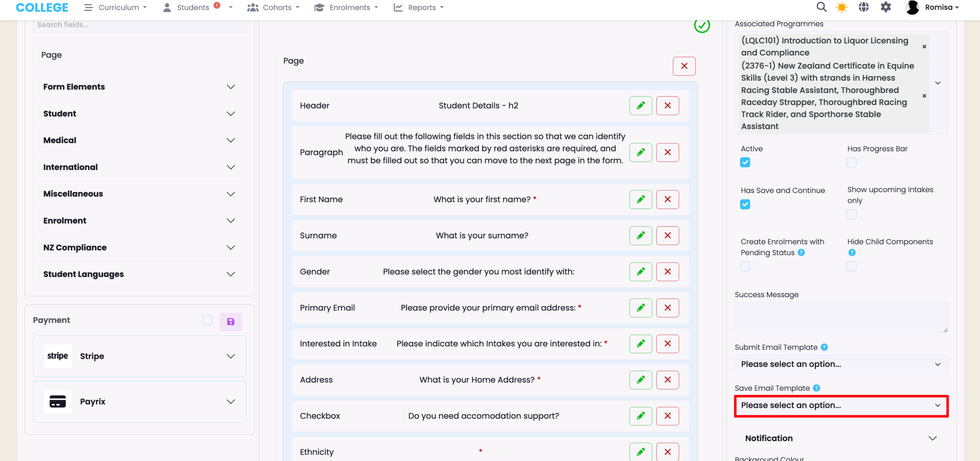Image resolution: width=980 pixels, height=461 pixels.
Task: Tick the Payment checkbox
Action: tap(207, 320)
